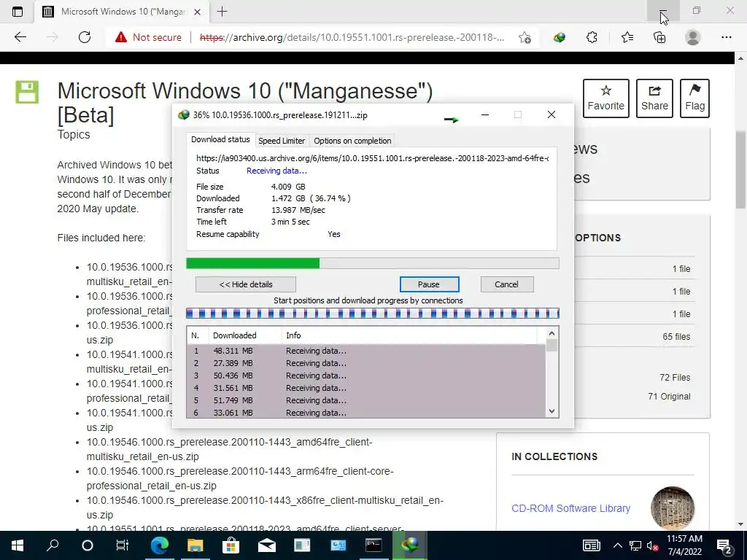747x560 pixels.
Task: Click the Share button
Action: point(654,98)
